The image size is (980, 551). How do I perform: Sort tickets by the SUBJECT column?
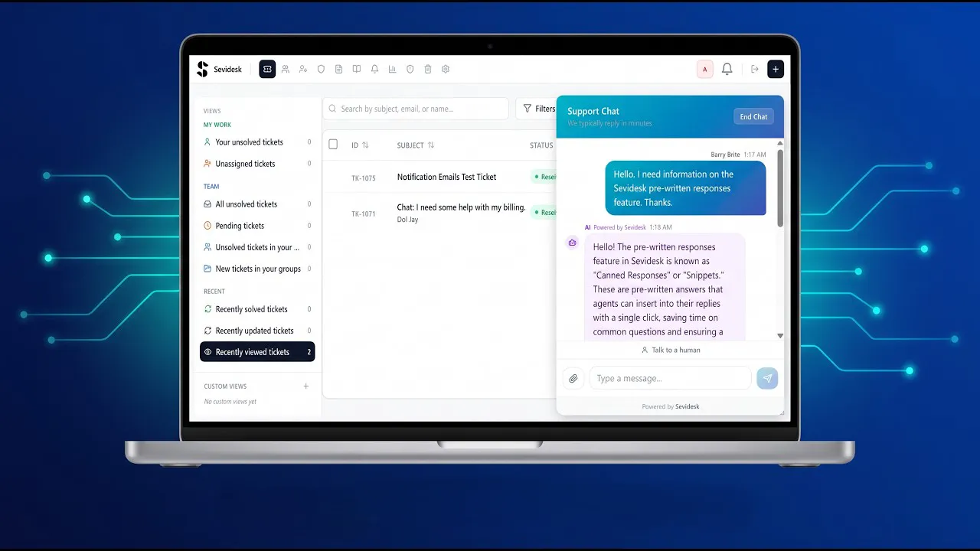coord(416,145)
